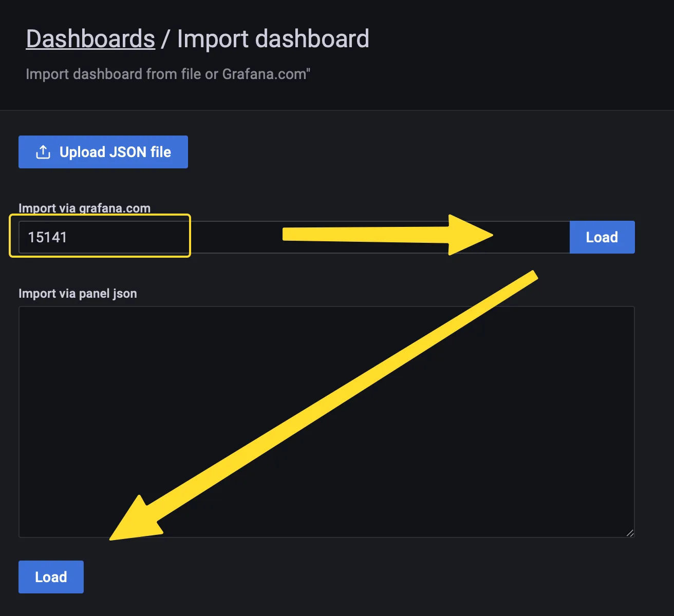
Task: Click the textarea resize handle icon
Action: coord(630,533)
